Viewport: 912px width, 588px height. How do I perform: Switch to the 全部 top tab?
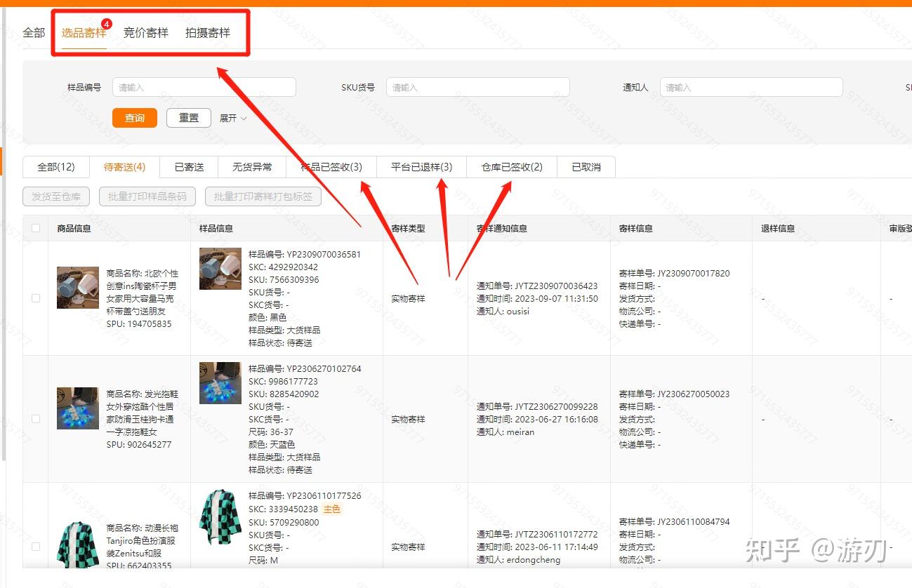(34, 32)
